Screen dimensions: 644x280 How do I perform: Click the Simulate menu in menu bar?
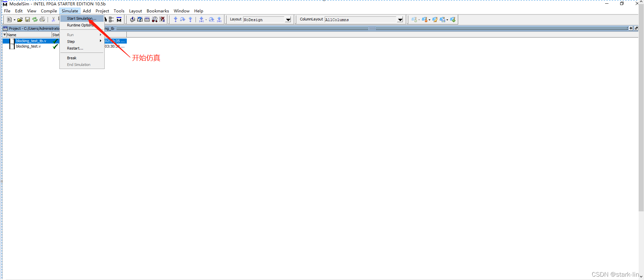[70, 11]
